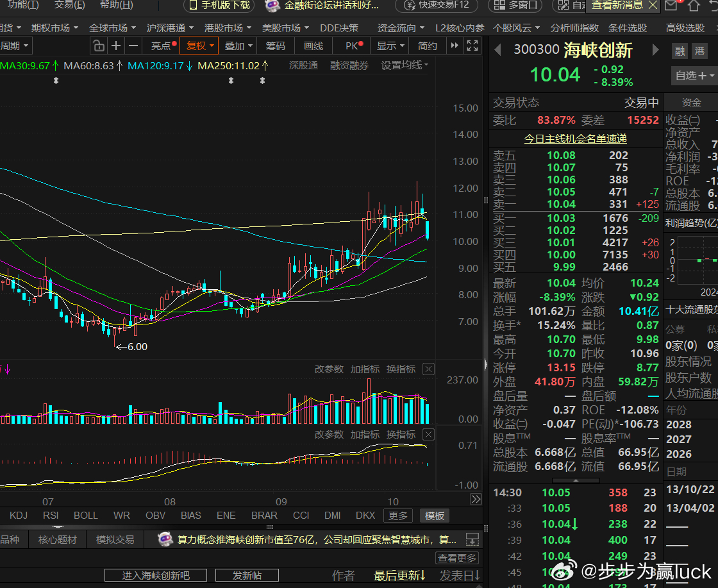Click double chevron at timeline end
The image size is (718, 588).
point(476,499)
